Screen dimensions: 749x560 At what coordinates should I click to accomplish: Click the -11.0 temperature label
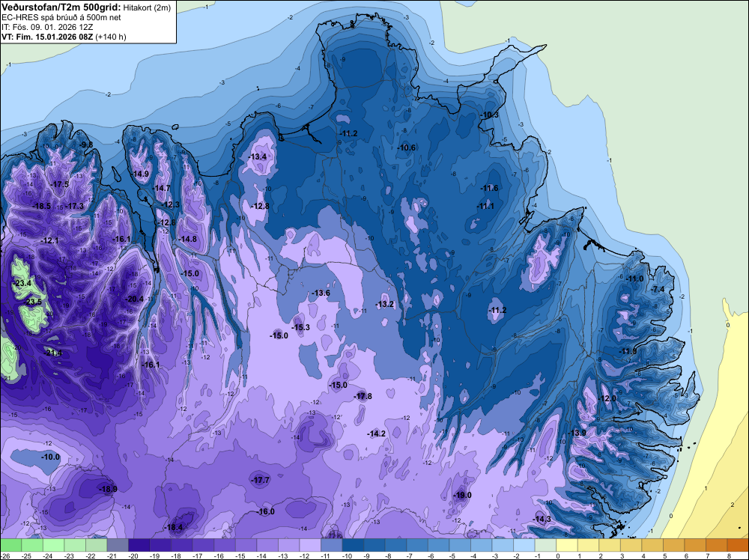pos(634,279)
